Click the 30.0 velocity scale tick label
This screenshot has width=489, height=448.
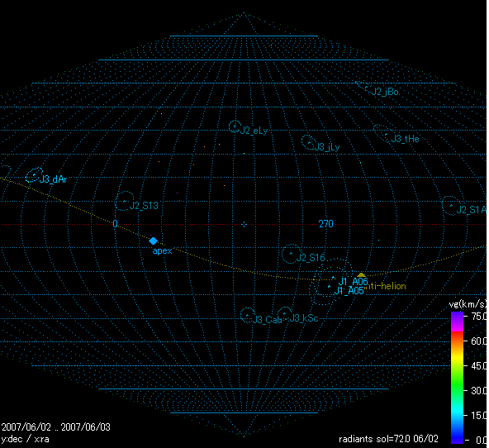tap(479, 391)
